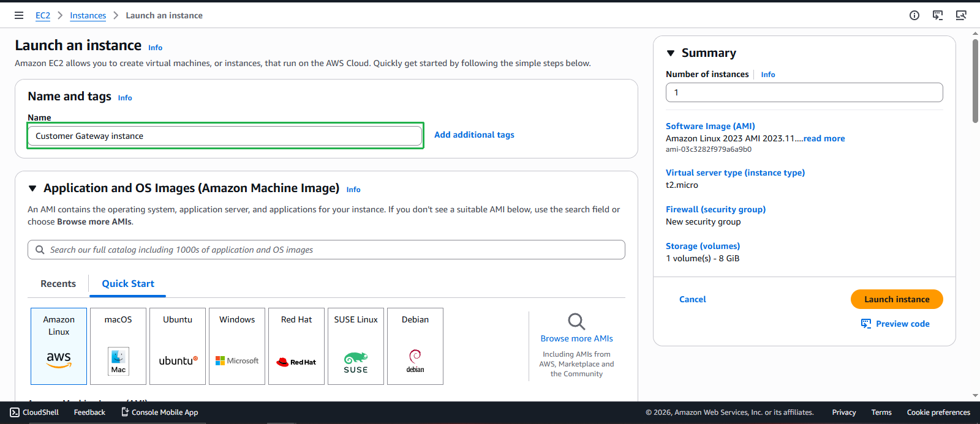Open the hamburger navigation menu
The image size is (980, 424).
[19, 15]
